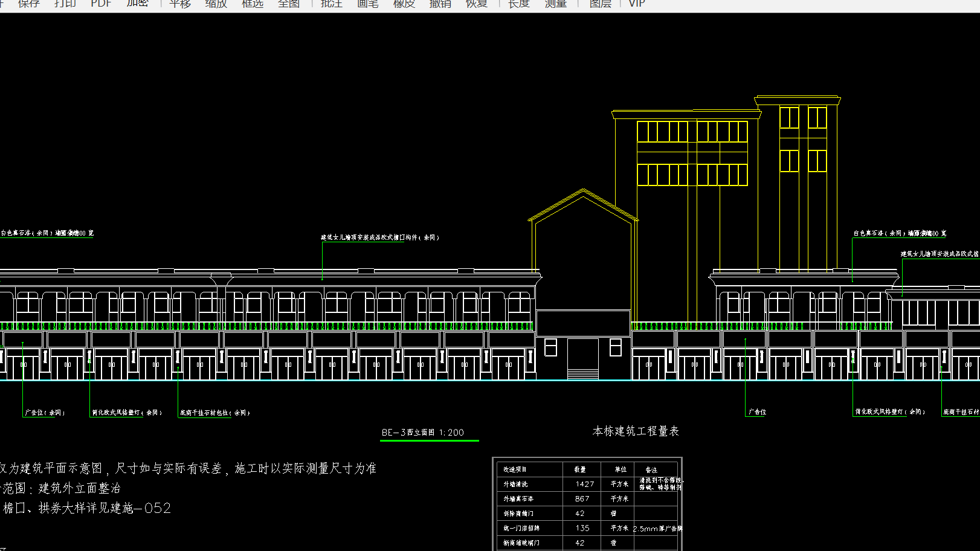
Task: Open the 批注 (Annotate) tool
Action: point(332,4)
